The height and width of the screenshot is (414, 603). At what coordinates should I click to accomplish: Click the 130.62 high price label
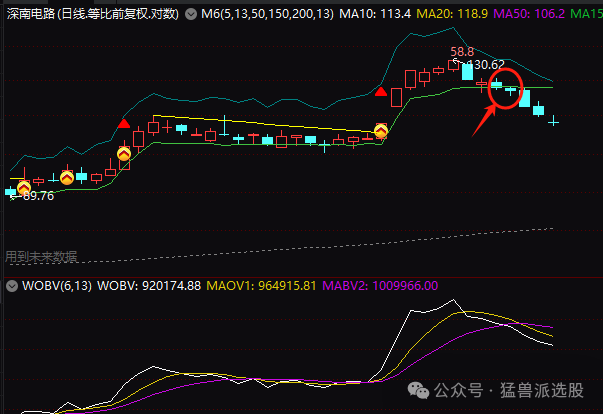[486, 65]
